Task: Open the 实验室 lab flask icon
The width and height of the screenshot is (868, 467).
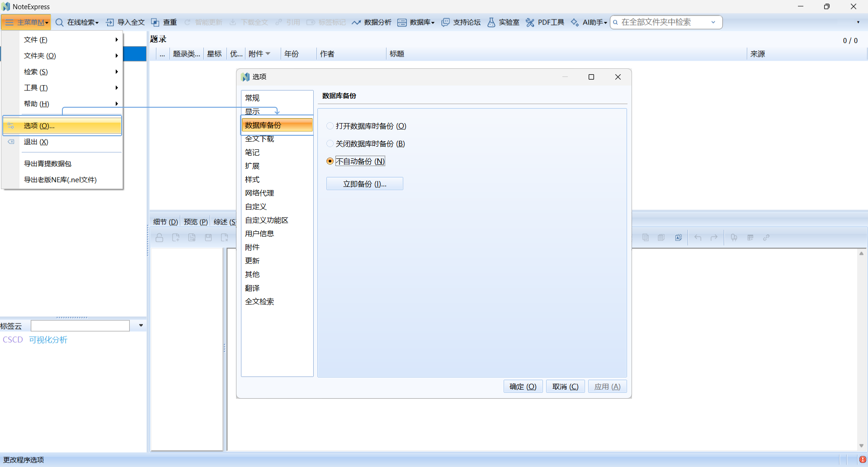Action: (491, 22)
